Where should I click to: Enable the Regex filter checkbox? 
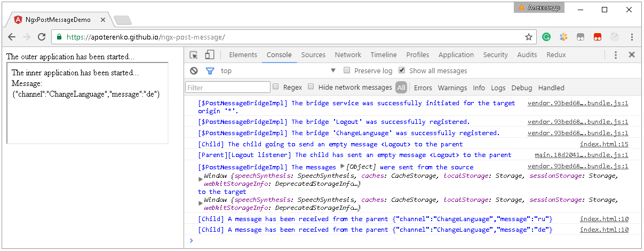click(x=276, y=87)
